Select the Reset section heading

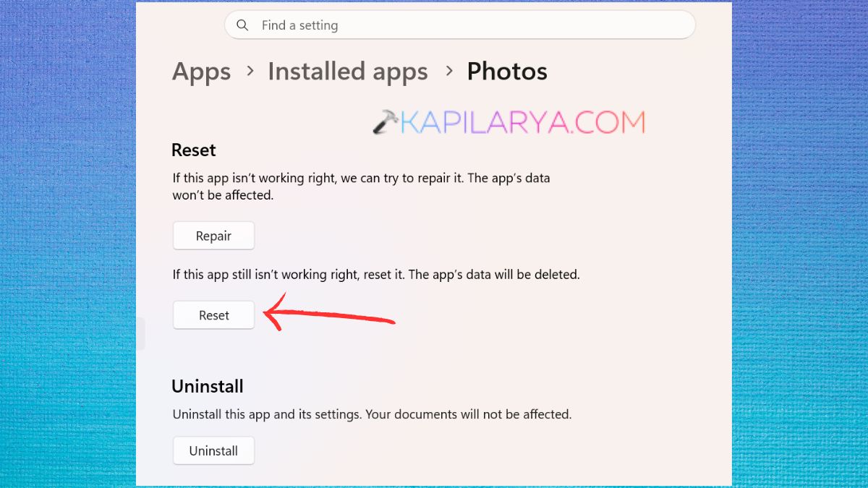click(194, 150)
